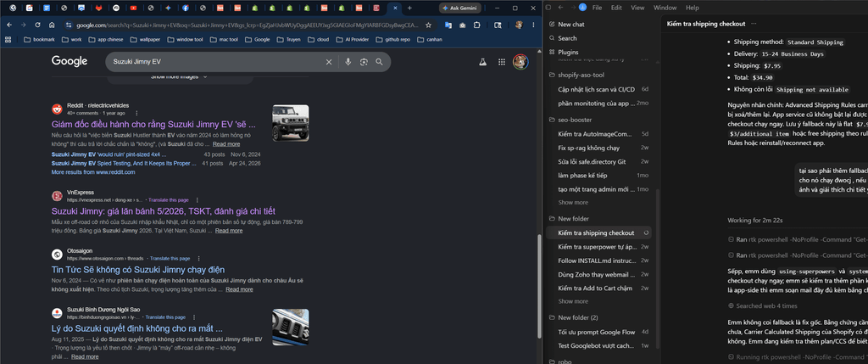Open Chrome home page via house icon
Image resolution: width=868 pixels, height=364 pixels.
pos(52,25)
